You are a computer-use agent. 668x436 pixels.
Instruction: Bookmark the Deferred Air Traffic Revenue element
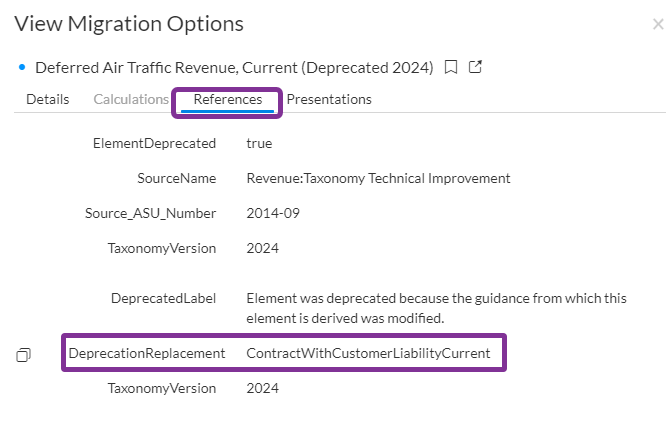tap(451, 68)
